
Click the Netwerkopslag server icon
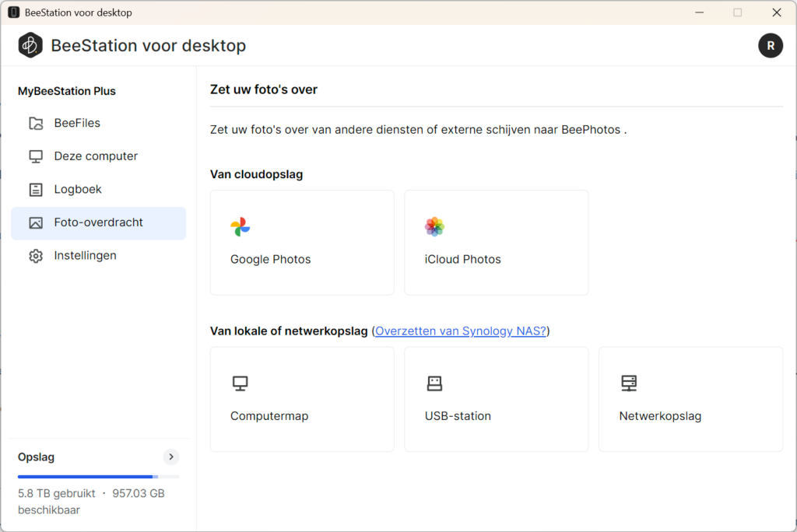coord(629,383)
